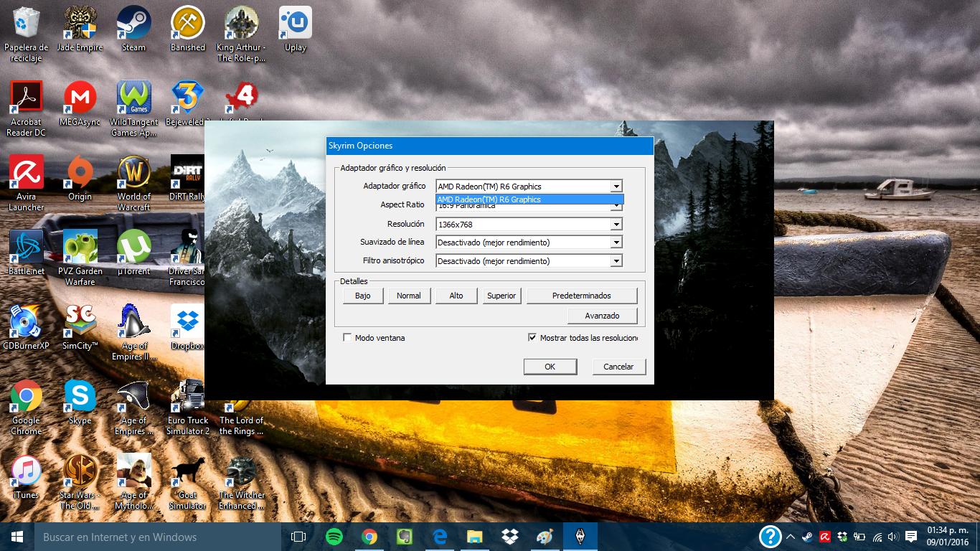
Task: Select the Steam desktop shortcut
Action: click(133, 29)
